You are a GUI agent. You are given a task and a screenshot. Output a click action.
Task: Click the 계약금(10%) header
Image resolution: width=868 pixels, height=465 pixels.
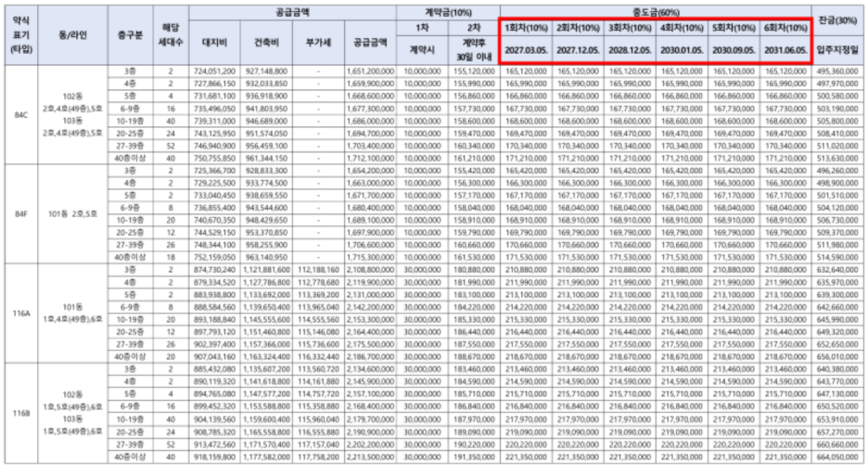pyautogui.click(x=448, y=12)
